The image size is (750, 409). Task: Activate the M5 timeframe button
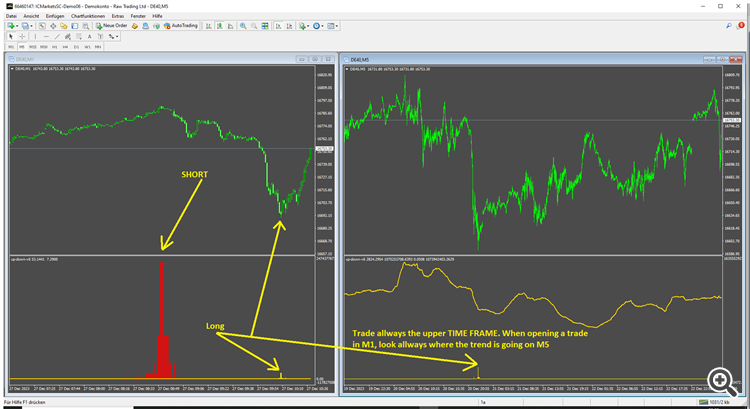point(22,47)
